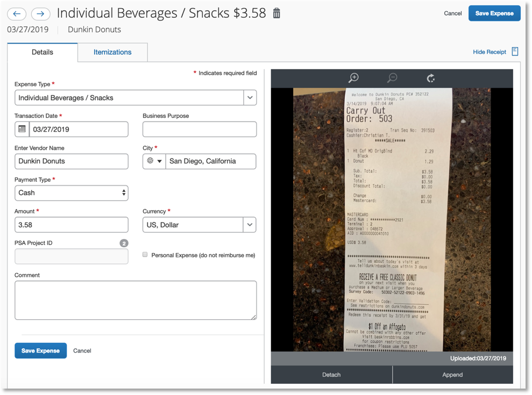Delete expense using trash can icon
532x395 pixels.
point(276,13)
